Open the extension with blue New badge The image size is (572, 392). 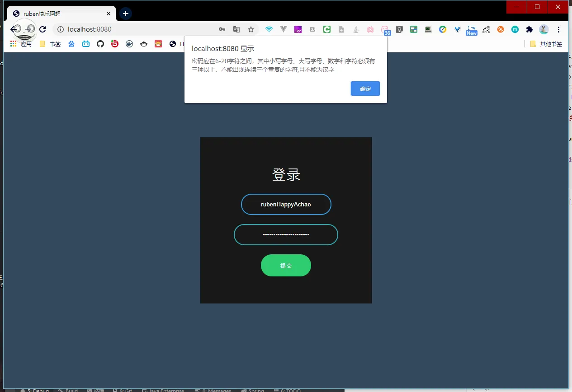pos(472,30)
